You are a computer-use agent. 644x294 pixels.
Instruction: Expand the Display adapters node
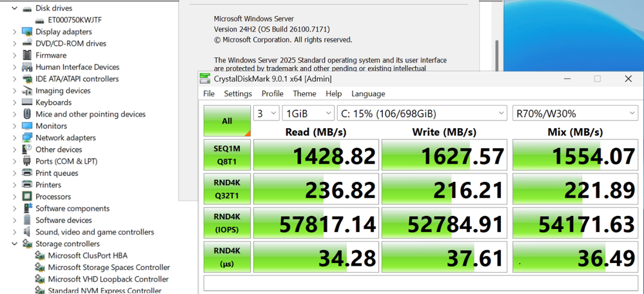[x=14, y=32]
